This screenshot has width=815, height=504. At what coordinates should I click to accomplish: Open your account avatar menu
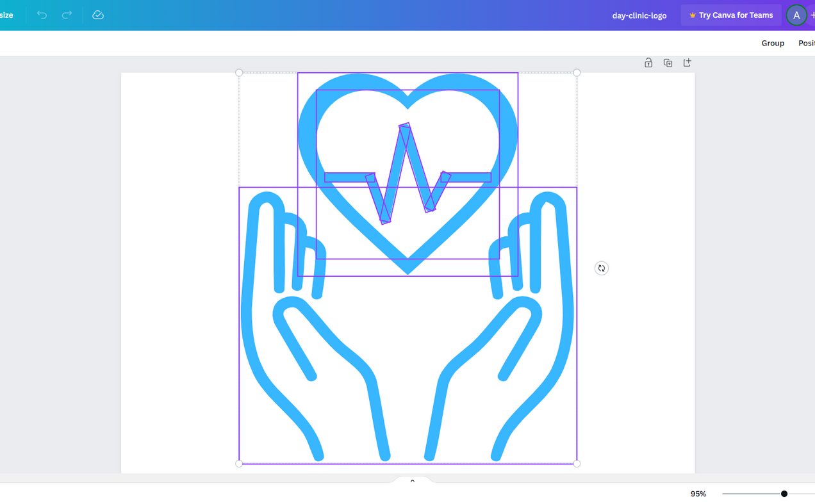(796, 15)
